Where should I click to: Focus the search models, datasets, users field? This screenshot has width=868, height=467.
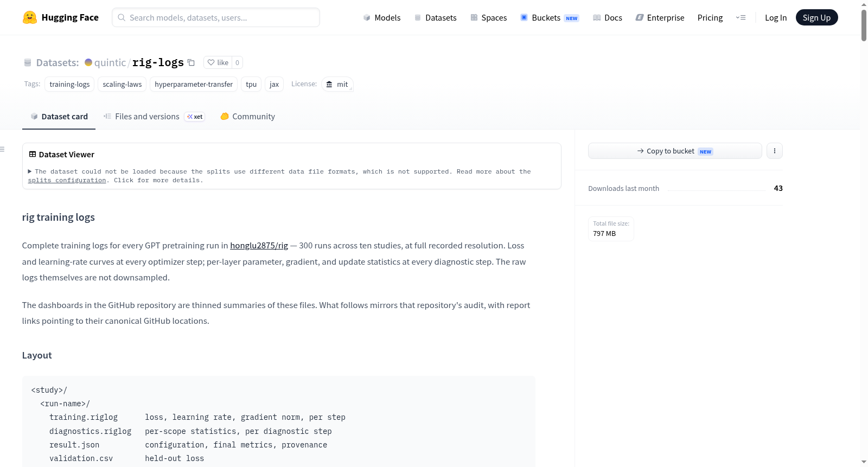tap(216, 17)
